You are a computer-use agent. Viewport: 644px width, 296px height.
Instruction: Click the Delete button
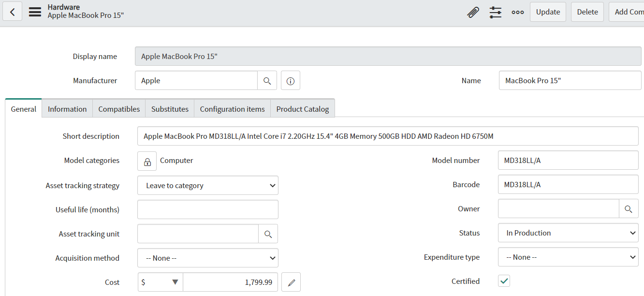(587, 12)
